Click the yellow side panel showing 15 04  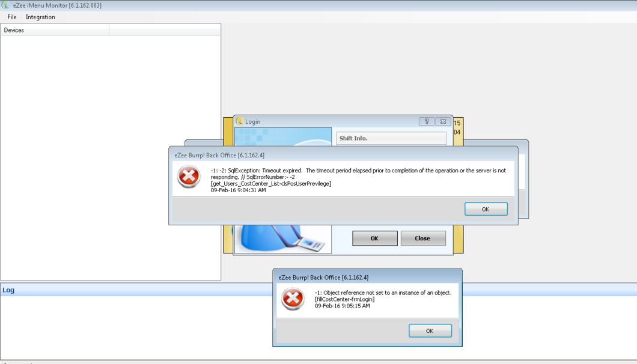coord(458,127)
